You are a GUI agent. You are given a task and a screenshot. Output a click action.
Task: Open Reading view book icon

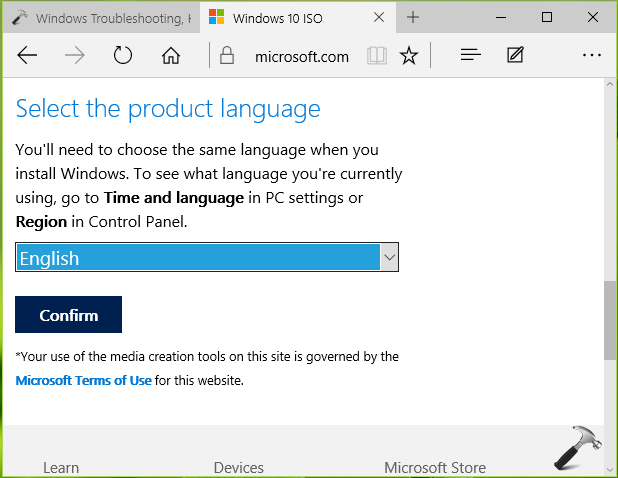coord(377,56)
